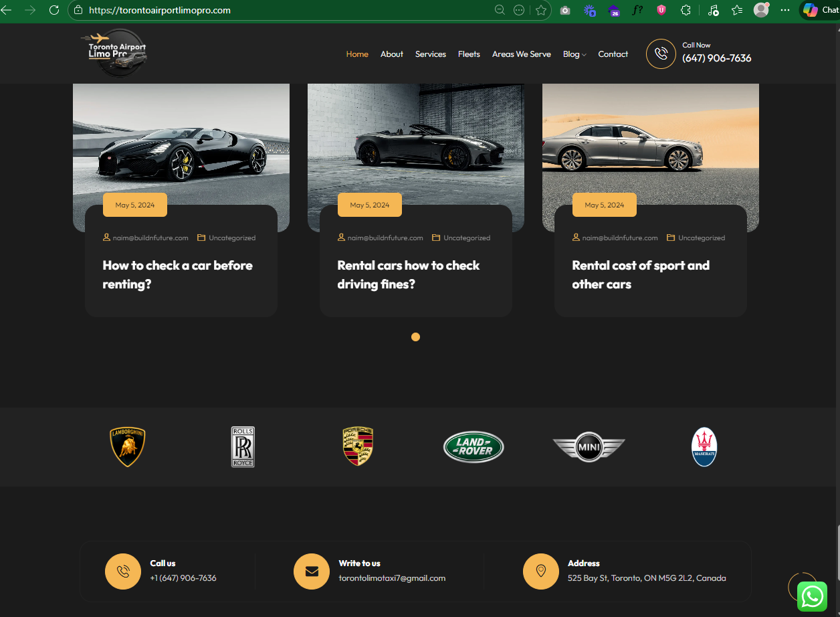Reload the current page

(54, 10)
